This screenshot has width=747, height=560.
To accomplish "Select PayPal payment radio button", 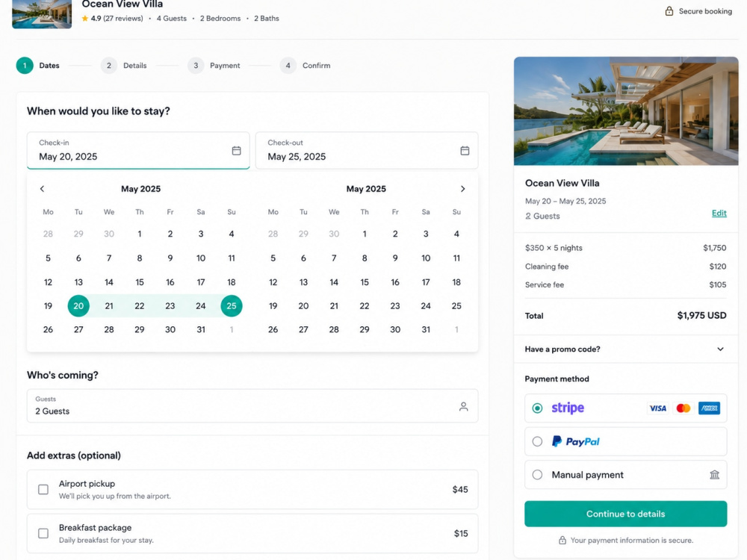I will (537, 441).
